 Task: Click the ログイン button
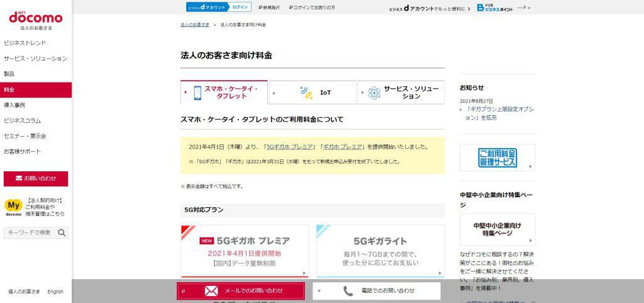240,7
